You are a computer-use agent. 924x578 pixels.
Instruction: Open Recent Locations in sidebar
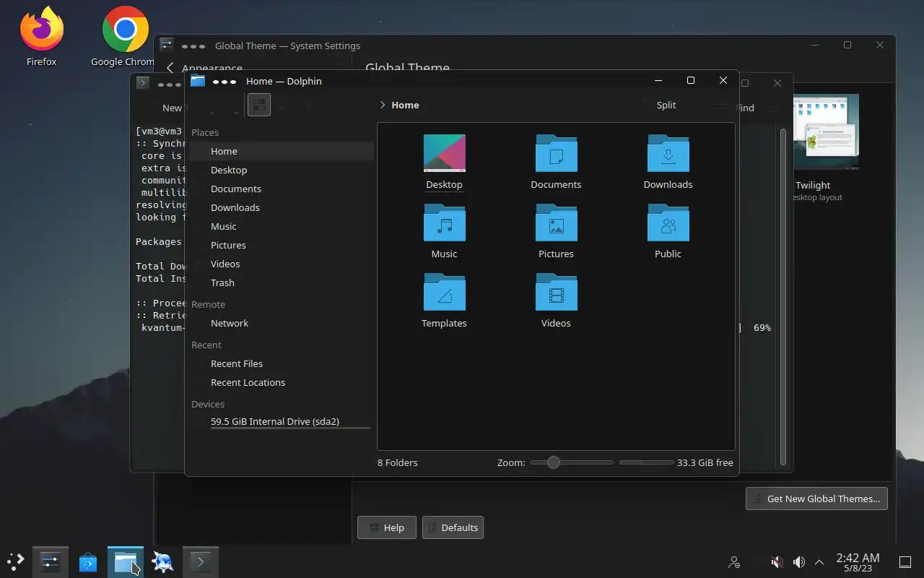pos(282,382)
